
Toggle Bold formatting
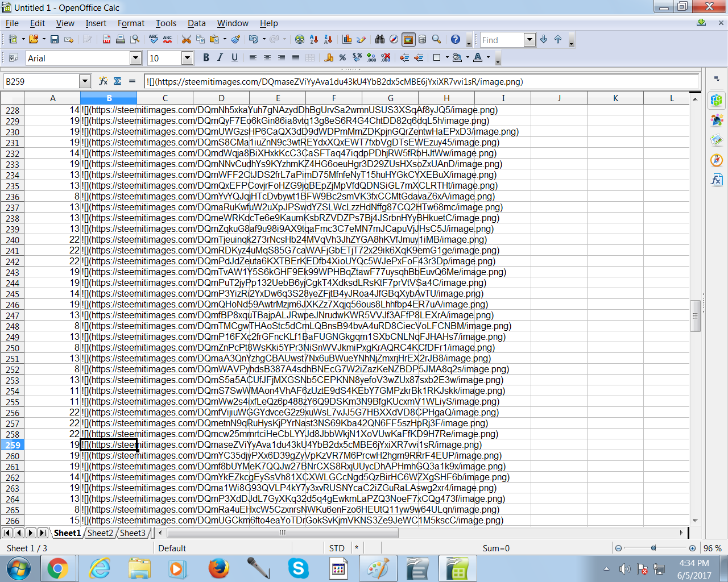click(x=206, y=57)
